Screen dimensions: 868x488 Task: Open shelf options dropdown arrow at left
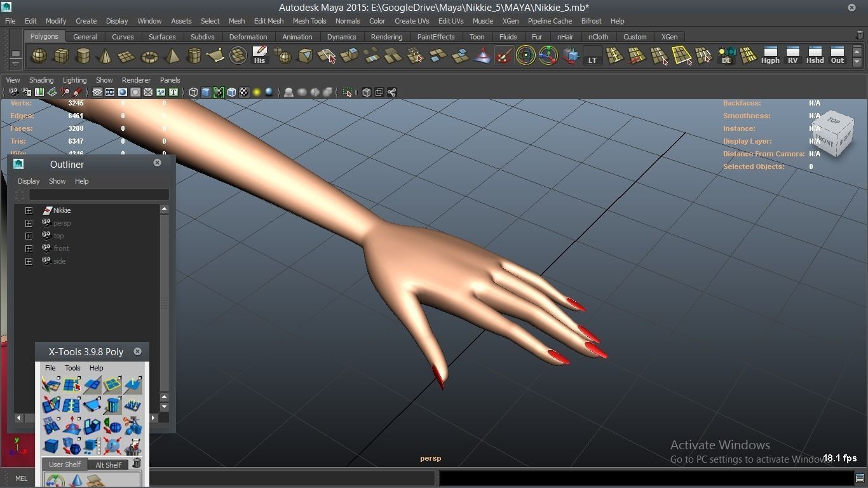point(16,63)
